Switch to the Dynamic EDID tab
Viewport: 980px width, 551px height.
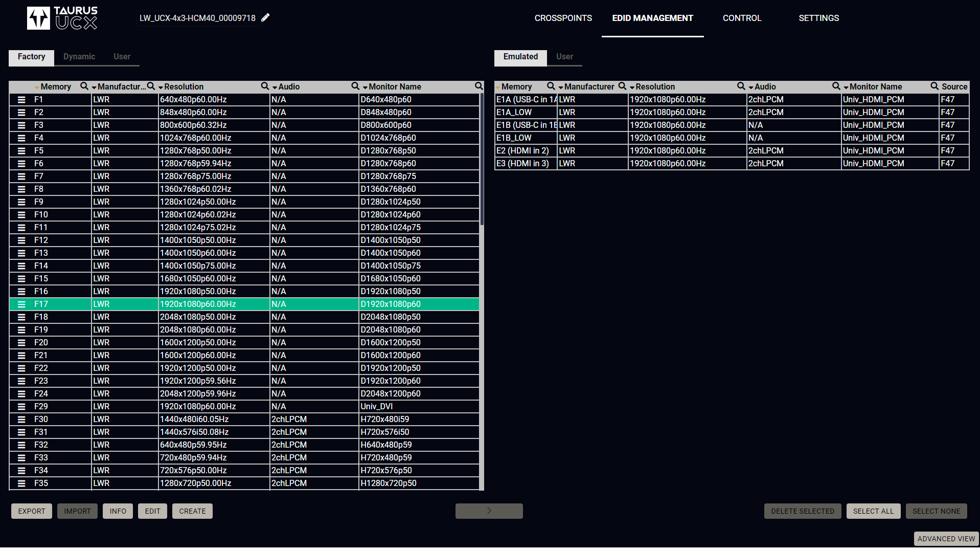pos(79,57)
